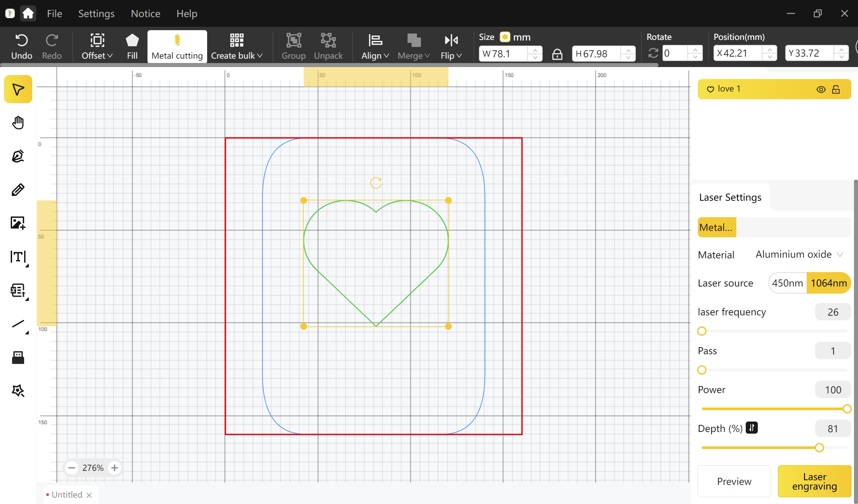Viewport: 858px width, 504px height.
Task: Toggle aspect ratio lock icon
Action: point(557,54)
